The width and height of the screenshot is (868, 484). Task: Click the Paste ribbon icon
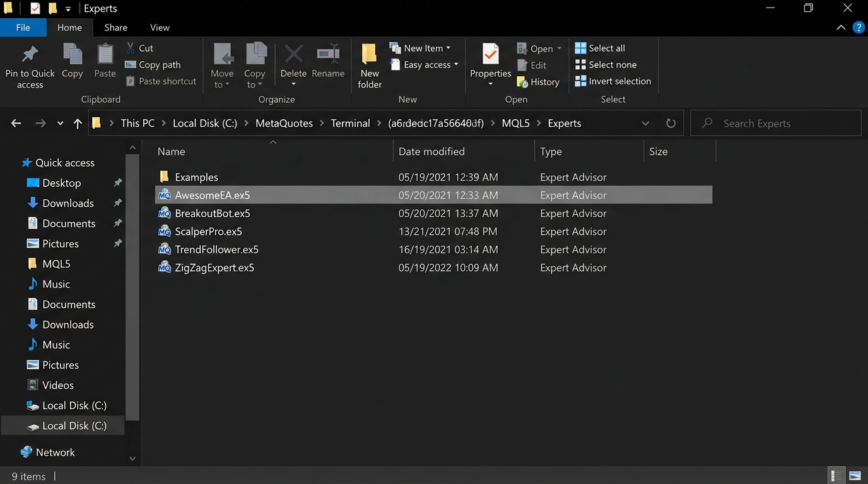coord(105,62)
